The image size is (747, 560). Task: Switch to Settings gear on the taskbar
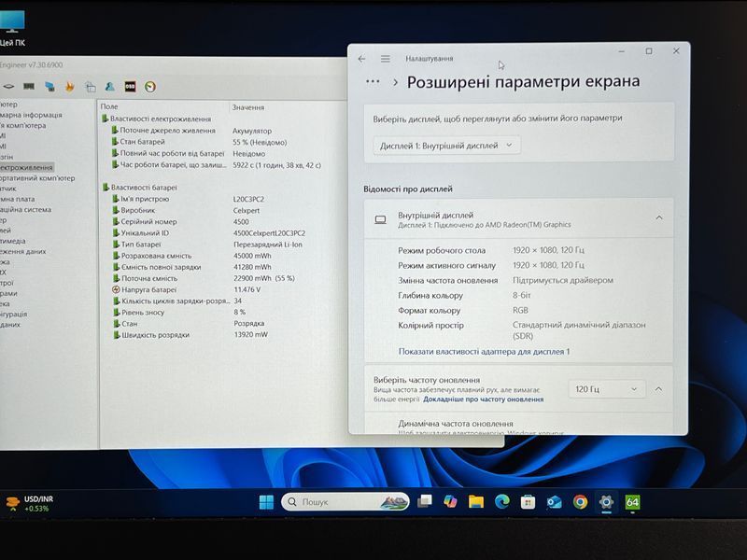point(606,502)
